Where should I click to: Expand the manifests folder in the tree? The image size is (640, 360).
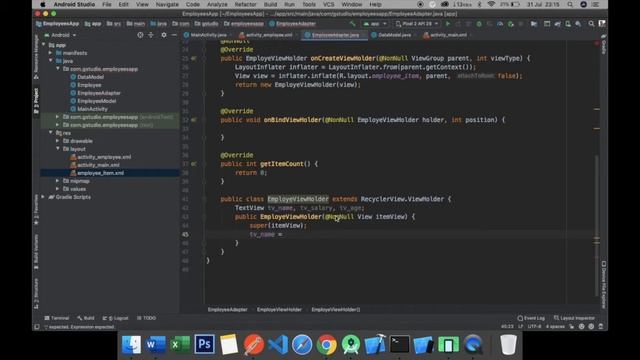tap(51, 53)
